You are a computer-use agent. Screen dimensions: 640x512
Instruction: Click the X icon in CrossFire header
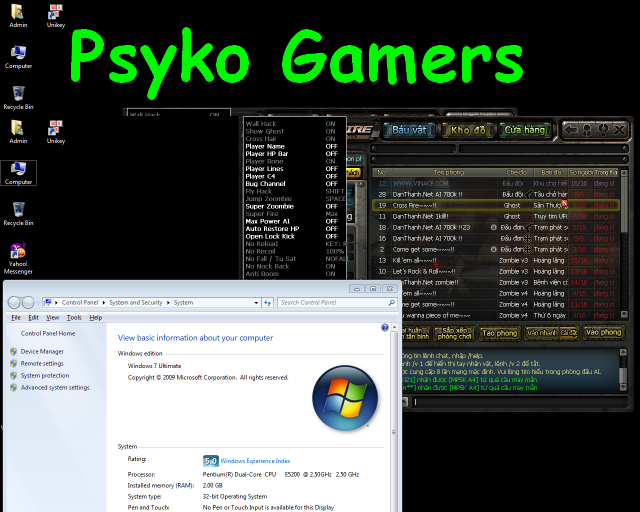pos(620,130)
